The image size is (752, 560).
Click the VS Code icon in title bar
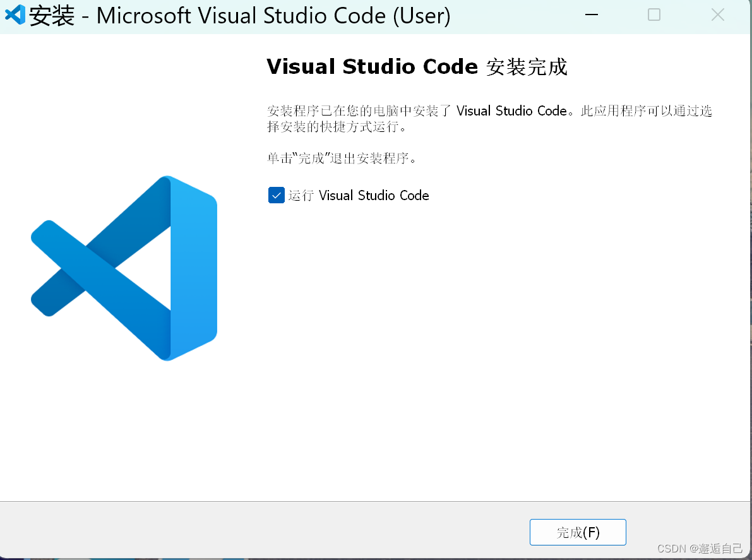click(x=15, y=15)
